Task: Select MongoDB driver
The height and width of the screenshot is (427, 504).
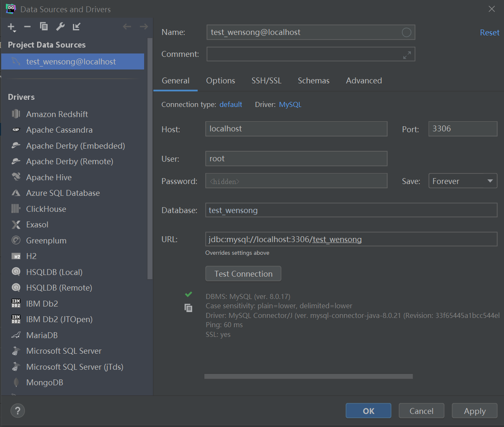Action: coord(72,383)
